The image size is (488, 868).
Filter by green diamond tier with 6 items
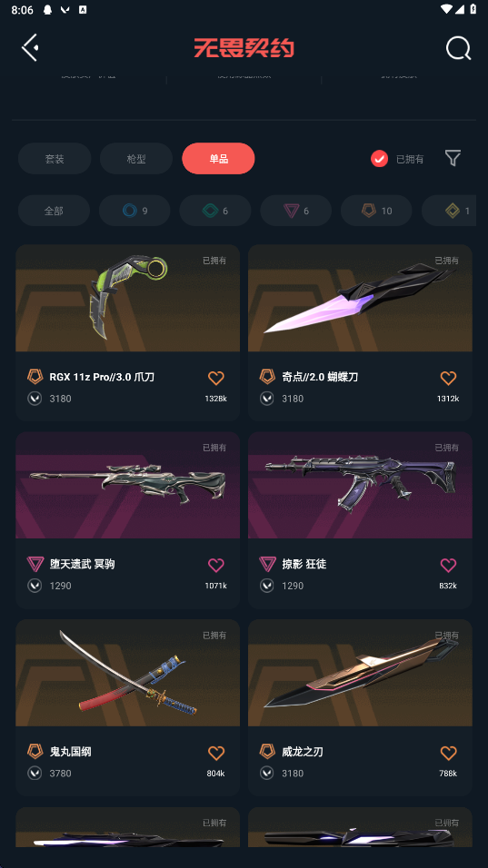214,211
